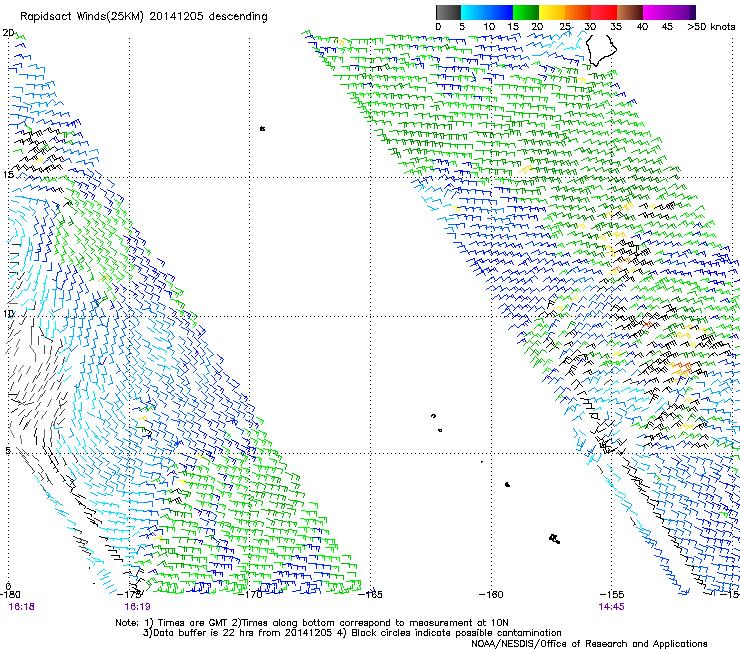Image resolution: width=740 pixels, height=650 pixels.
Task: Click the red 30-35 knots legend swatch
Action: coord(604,12)
